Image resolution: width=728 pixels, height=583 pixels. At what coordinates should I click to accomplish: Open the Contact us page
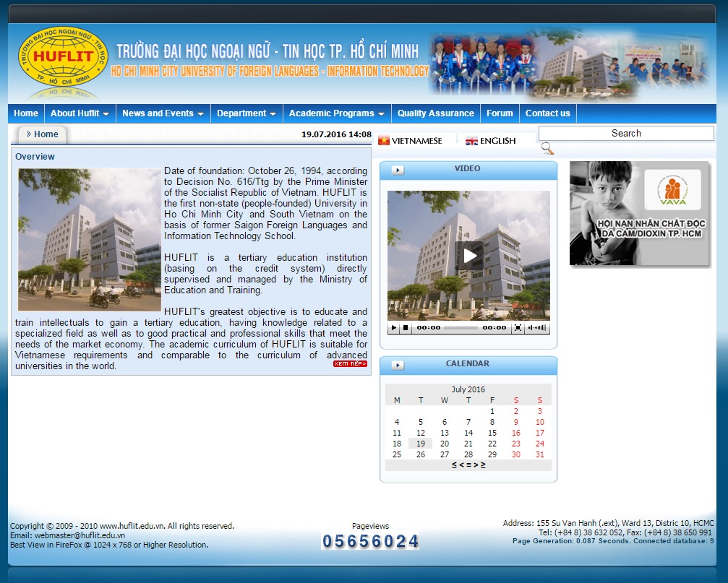click(547, 113)
